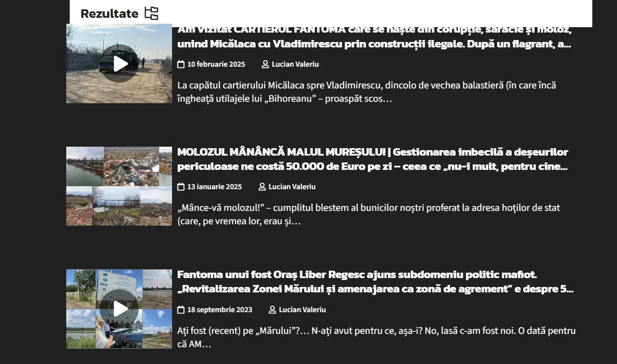Click author icon of the January 2025 article

point(262,187)
